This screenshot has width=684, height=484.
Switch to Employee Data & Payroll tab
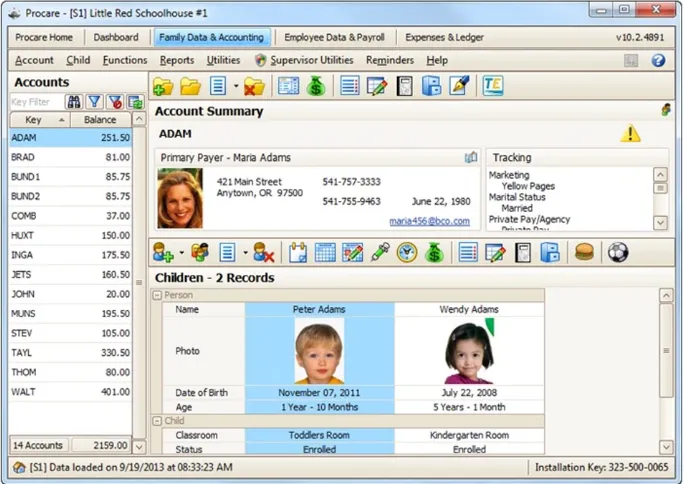(x=335, y=37)
